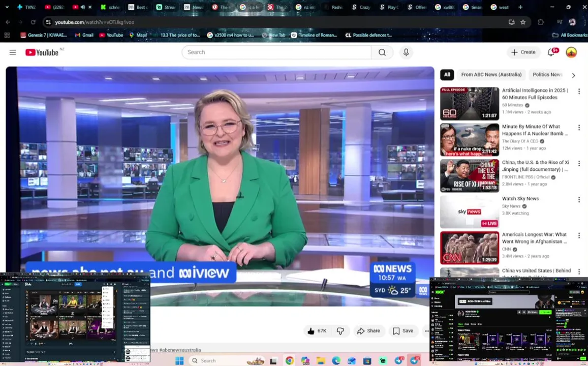Open the Gmail bookmark
Image resolution: width=588 pixels, height=366 pixels.
point(84,35)
